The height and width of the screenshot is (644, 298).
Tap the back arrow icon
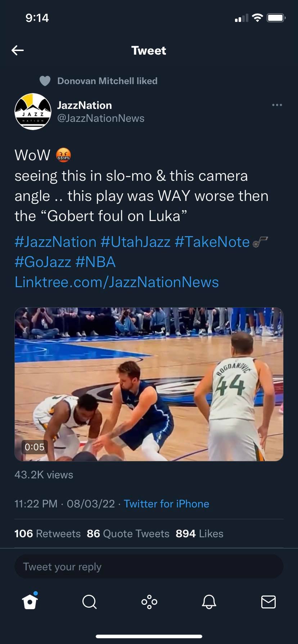tap(18, 50)
